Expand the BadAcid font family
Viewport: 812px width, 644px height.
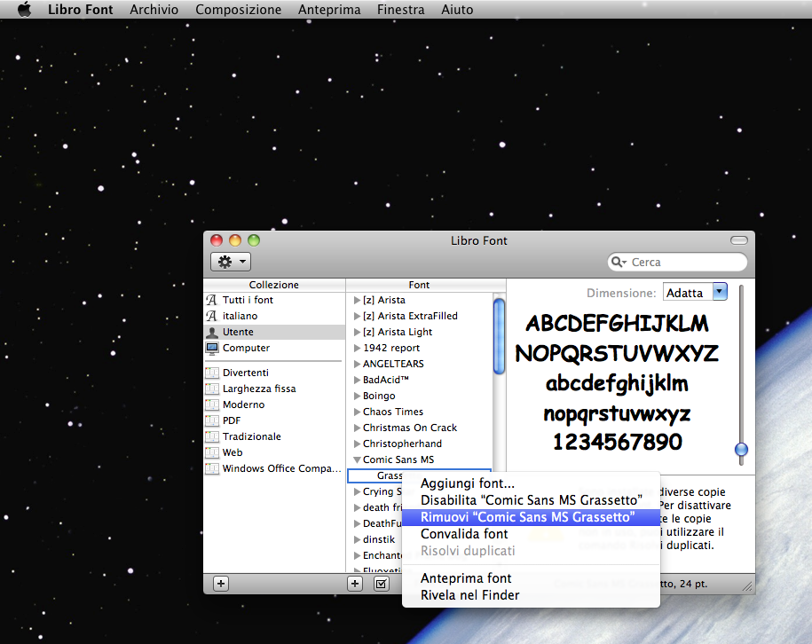[357, 380]
